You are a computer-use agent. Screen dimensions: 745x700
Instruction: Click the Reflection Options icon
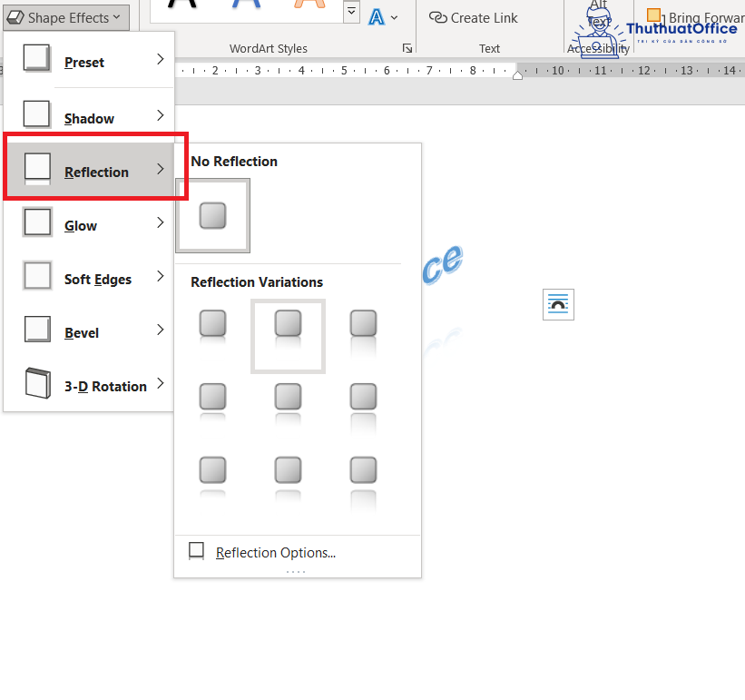point(196,551)
